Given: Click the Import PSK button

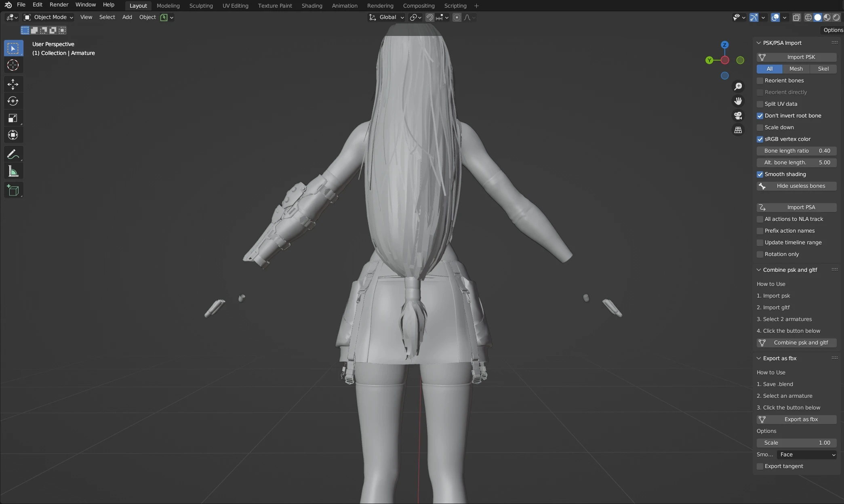Looking at the screenshot, I should click(796, 57).
